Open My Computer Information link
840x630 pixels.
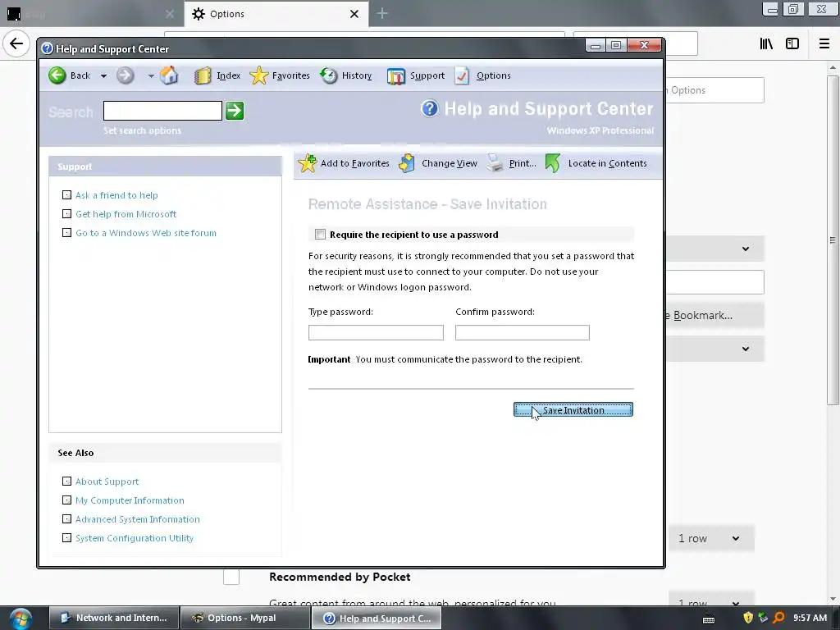[130, 500]
